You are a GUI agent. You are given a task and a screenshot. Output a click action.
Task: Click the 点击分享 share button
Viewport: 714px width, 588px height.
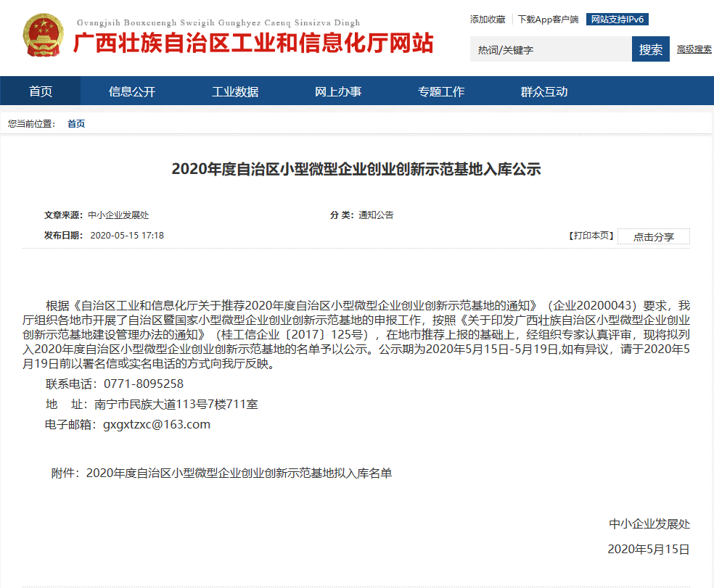tap(653, 237)
